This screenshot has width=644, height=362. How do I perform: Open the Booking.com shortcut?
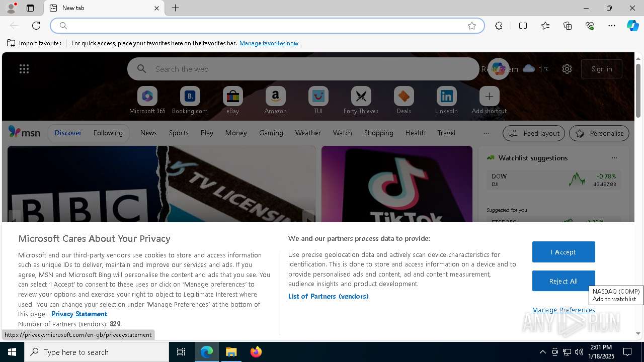coord(190,101)
